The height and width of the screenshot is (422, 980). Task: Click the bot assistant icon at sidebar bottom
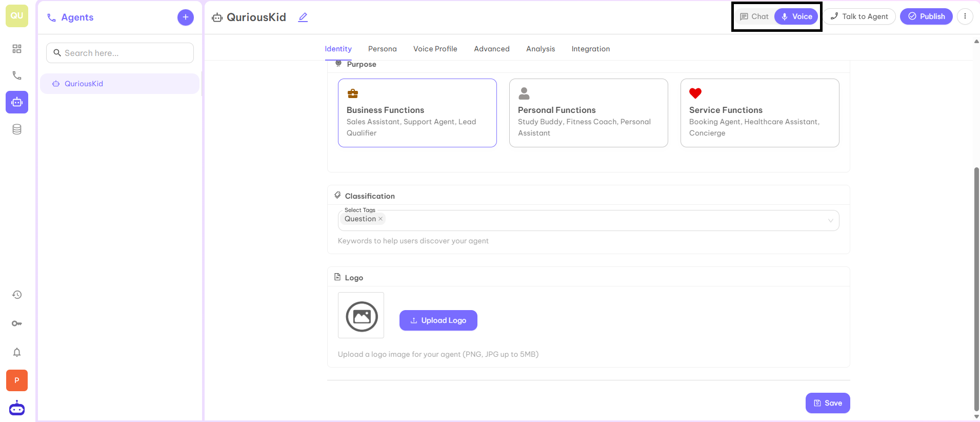pyautogui.click(x=17, y=408)
